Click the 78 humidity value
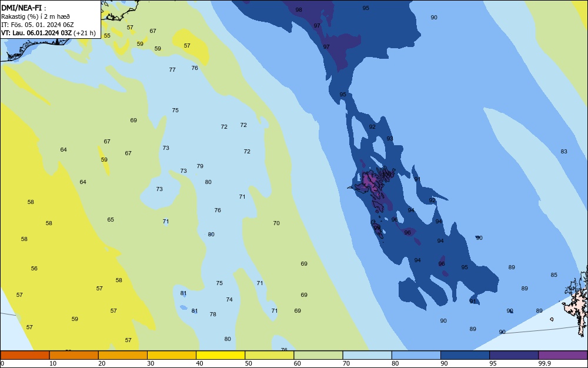The width and height of the screenshot is (588, 368). pyautogui.click(x=213, y=315)
